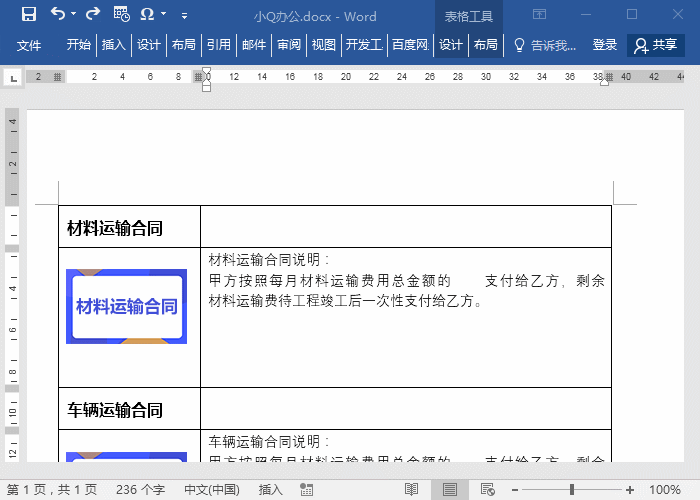Viewport: 700px width, 500px height.
Task: Switch to the 视图 tab
Action: pyautogui.click(x=324, y=45)
